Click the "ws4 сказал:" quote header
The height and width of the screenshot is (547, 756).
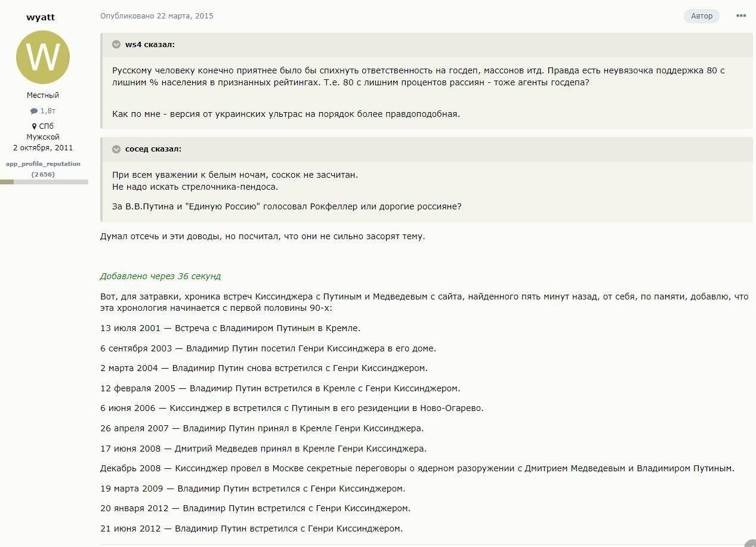pos(150,45)
